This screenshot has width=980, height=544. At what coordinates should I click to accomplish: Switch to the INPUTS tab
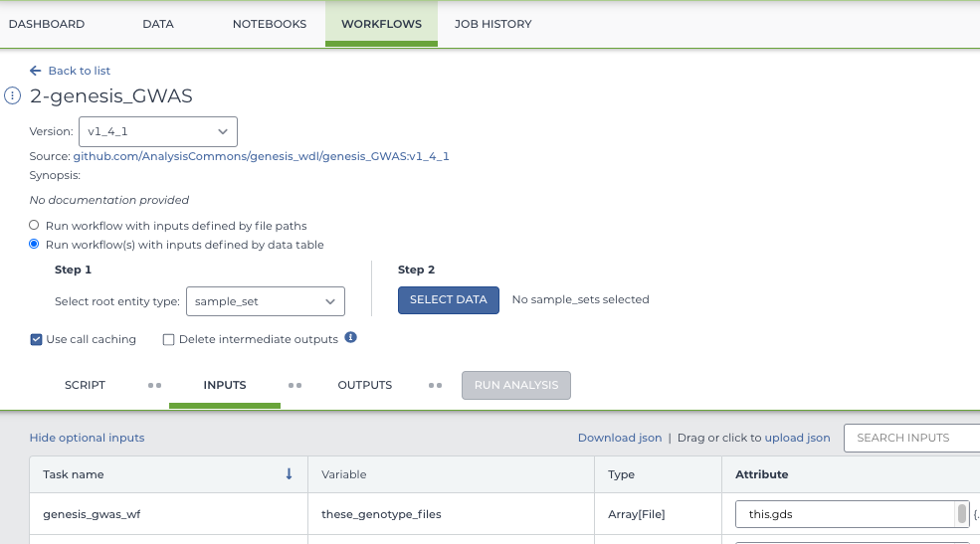pos(225,385)
